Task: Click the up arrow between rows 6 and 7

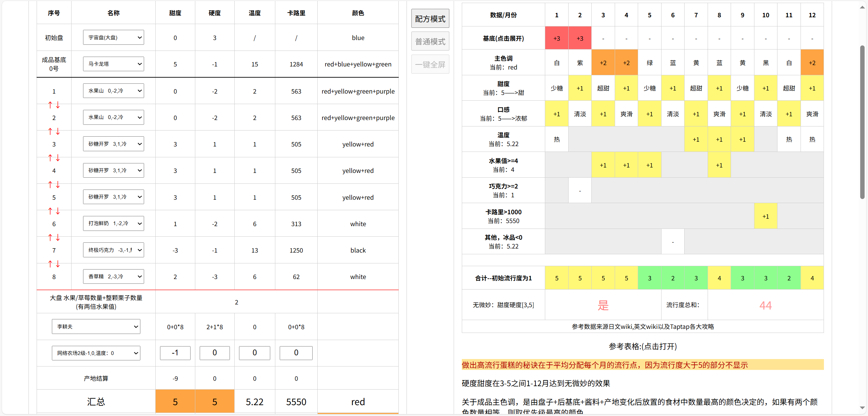Action: [50, 237]
